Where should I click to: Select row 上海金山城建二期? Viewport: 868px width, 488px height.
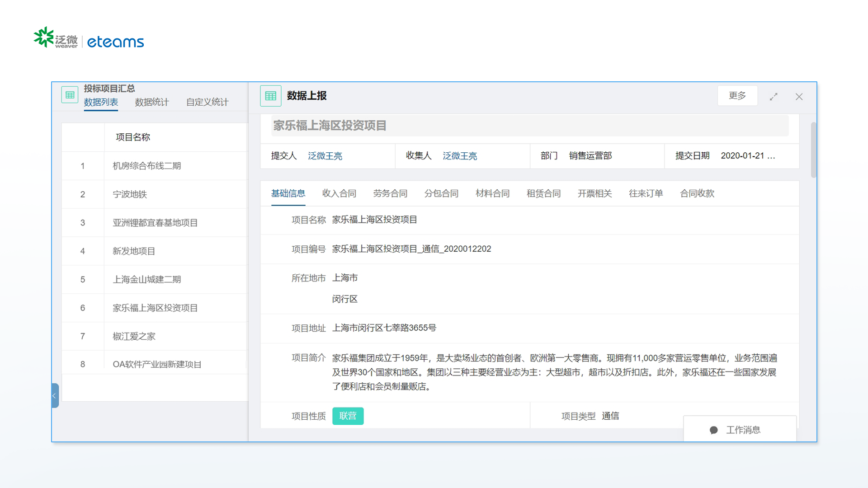coord(155,280)
